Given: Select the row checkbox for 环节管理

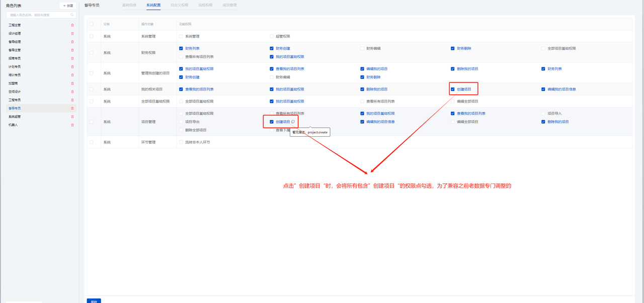Looking at the screenshot, I should tap(91, 142).
